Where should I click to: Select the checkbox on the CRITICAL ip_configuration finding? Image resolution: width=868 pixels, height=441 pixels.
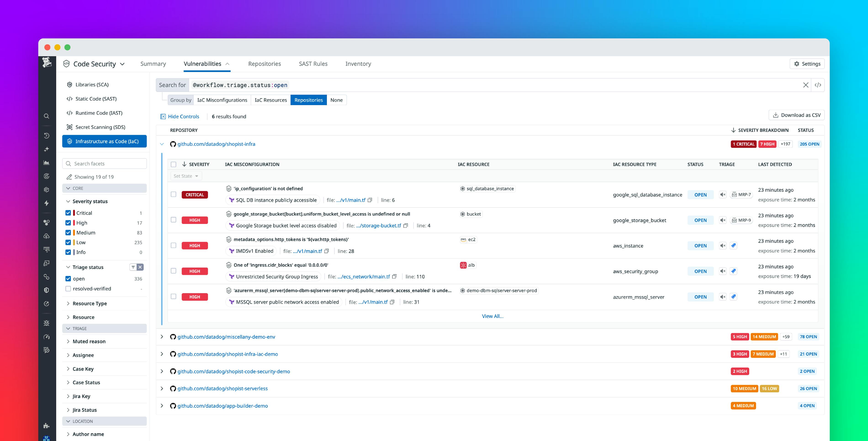coord(174,194)
